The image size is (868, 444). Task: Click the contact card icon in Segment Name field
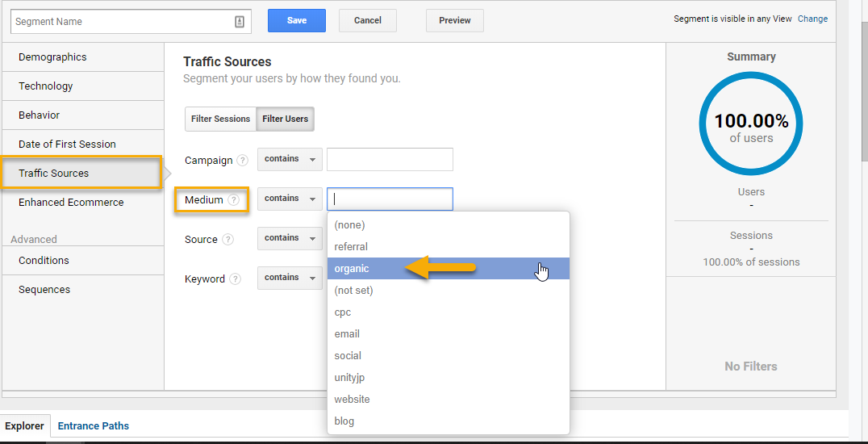240,22
